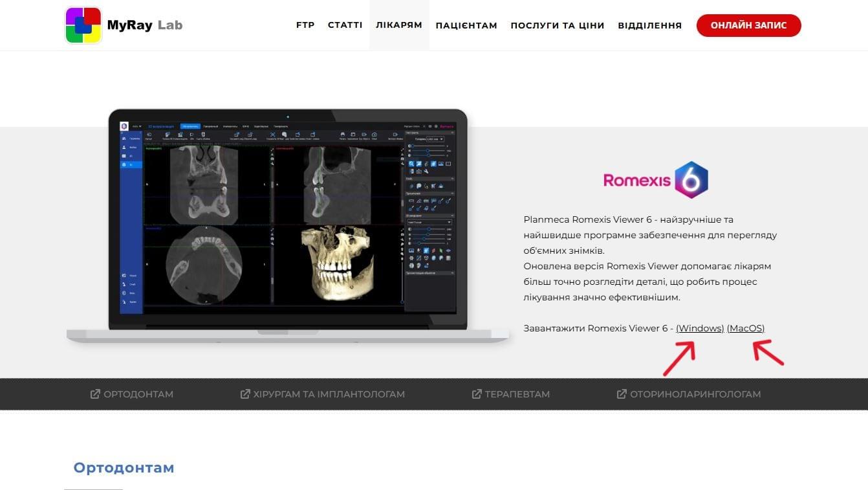Click the laptop image showing Romexis Viewer
The height and width of the screenshot is (490, 868).
click(288, 223)
